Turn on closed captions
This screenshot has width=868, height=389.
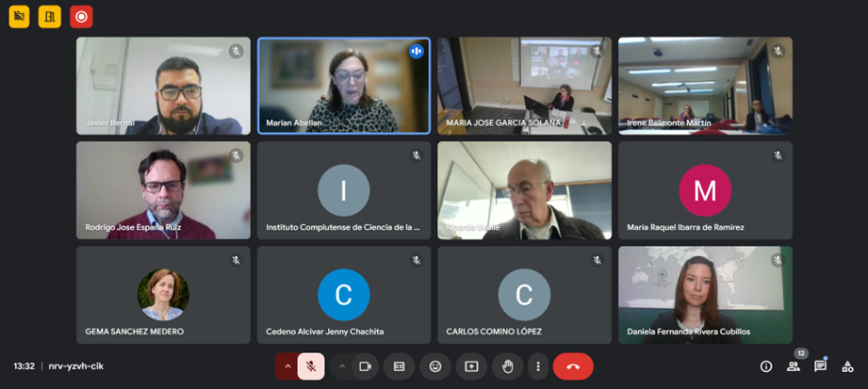[399, 366]
